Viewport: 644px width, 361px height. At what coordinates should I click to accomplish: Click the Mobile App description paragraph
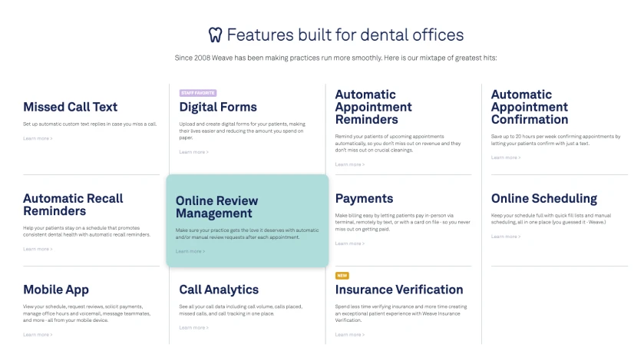tap(87, 313)
